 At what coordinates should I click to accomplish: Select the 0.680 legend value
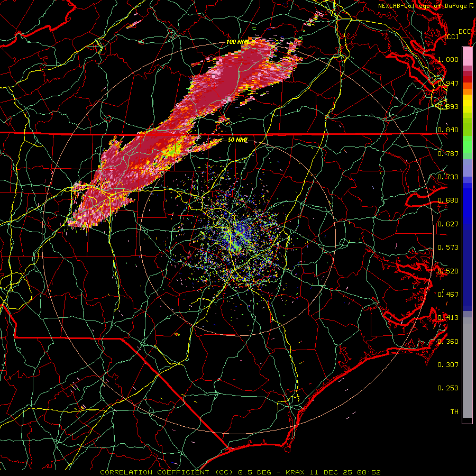pyautogui.click(x=448, y=200)
